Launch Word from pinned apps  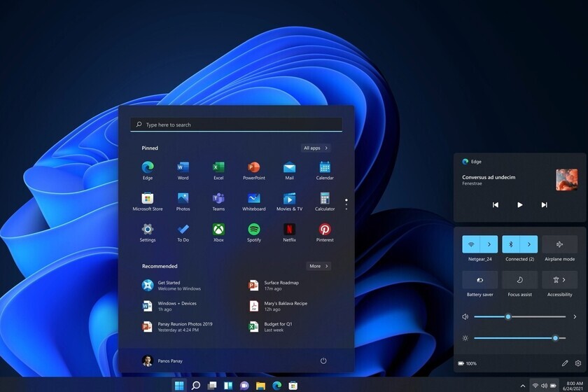click(x=183, y=171)
